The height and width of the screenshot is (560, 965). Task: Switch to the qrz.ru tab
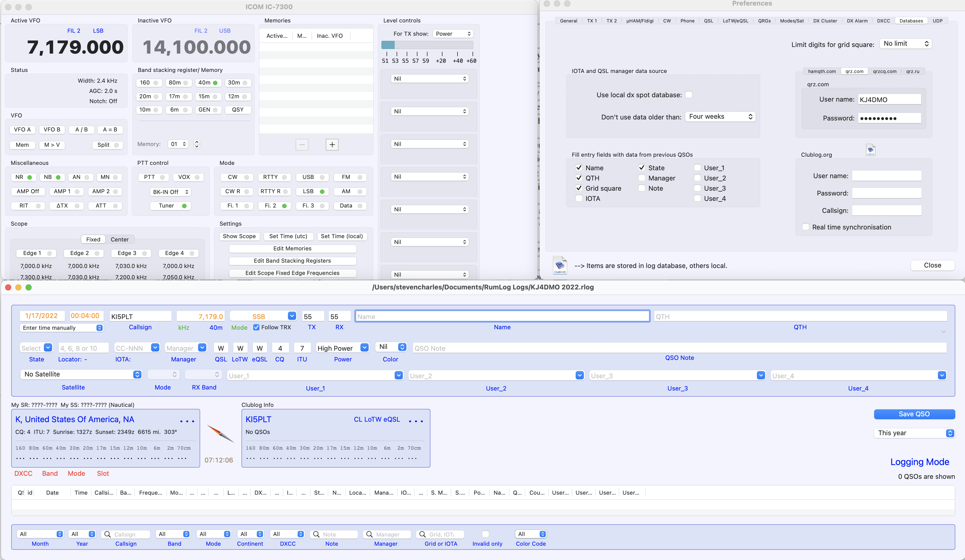pyautogui.click(x=912, y=71)
